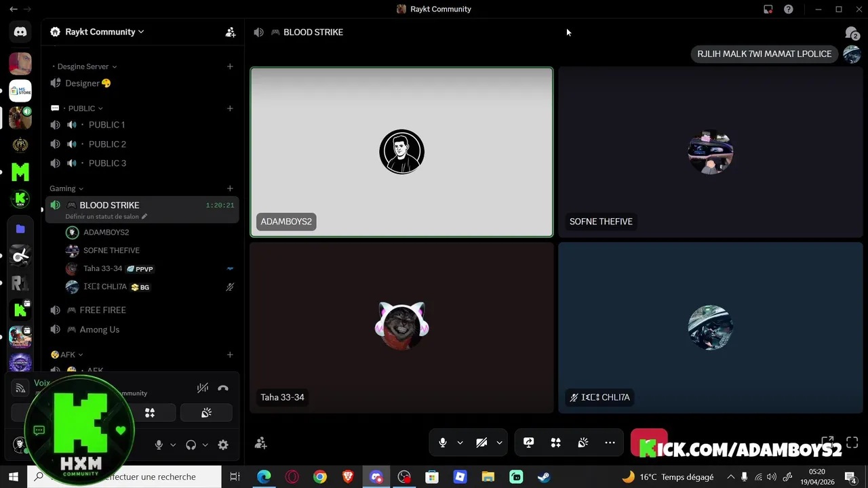Open CHLI7A in channel member list
Viewport: 868px width, 488px height.
pos(151,287)
